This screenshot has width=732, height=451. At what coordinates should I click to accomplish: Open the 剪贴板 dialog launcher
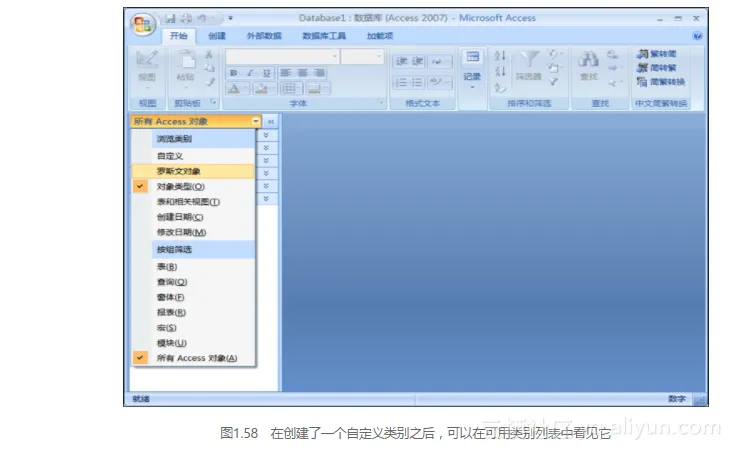click(213, 102)
